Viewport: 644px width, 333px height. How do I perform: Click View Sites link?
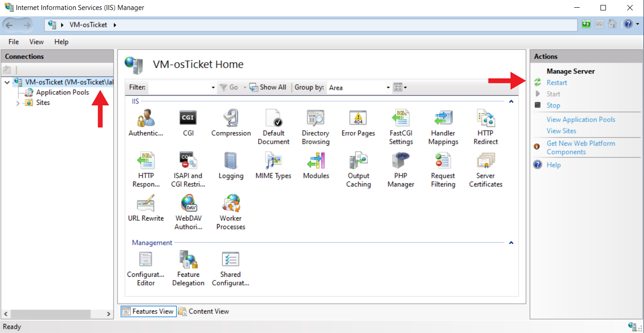pos(562,131)
